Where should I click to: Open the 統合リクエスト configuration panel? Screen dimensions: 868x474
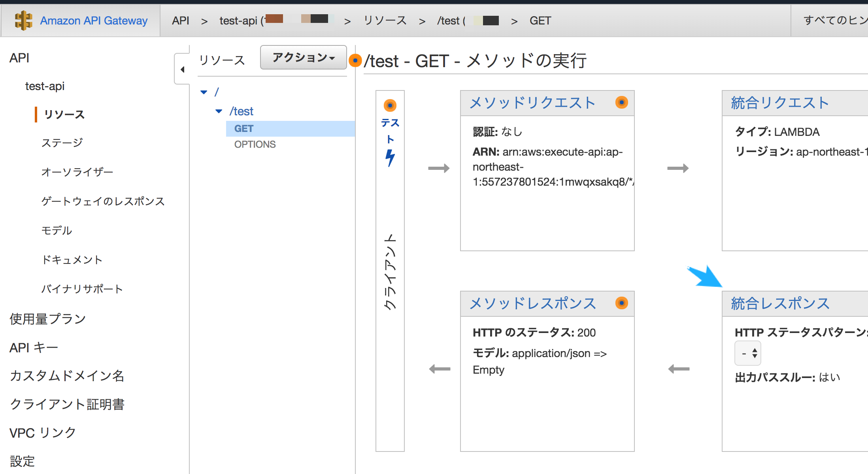779,103
